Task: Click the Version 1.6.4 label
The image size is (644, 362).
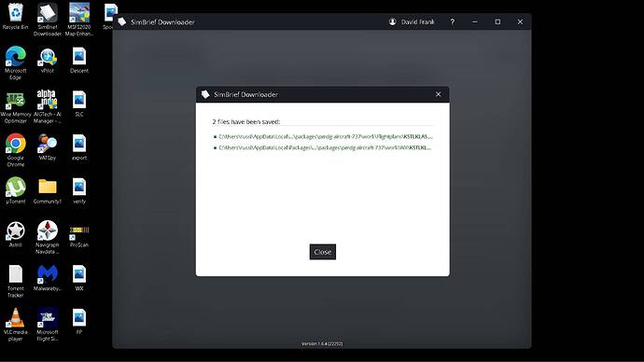Action: [x=322, y=343]
